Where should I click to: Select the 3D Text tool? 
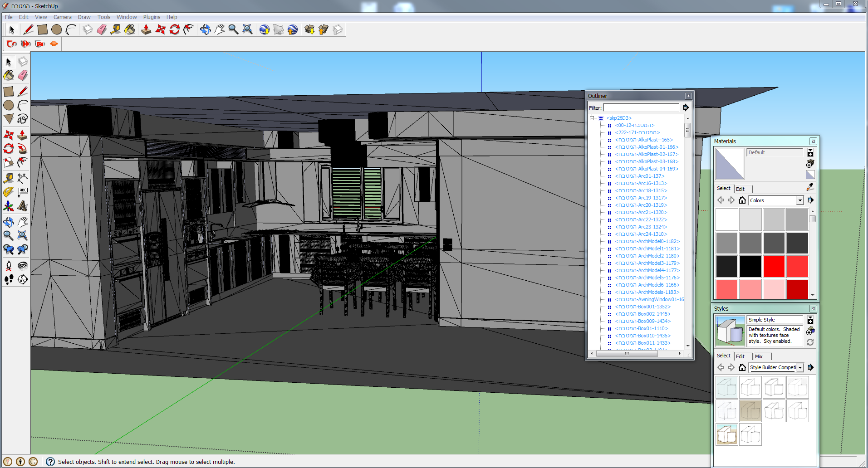point(22,206)
